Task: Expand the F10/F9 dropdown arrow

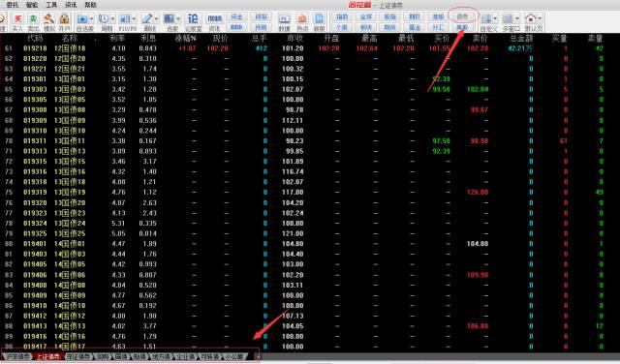Action: [134, 19]
